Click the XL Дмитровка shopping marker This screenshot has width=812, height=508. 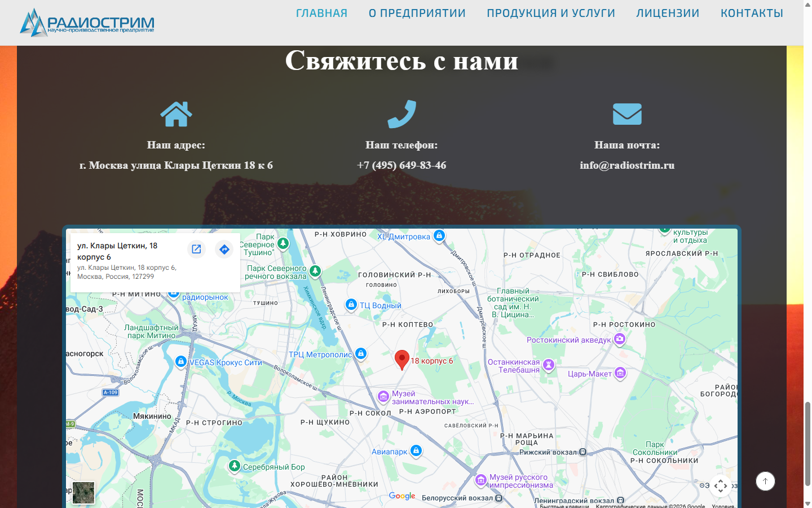[x=439, y=235]
